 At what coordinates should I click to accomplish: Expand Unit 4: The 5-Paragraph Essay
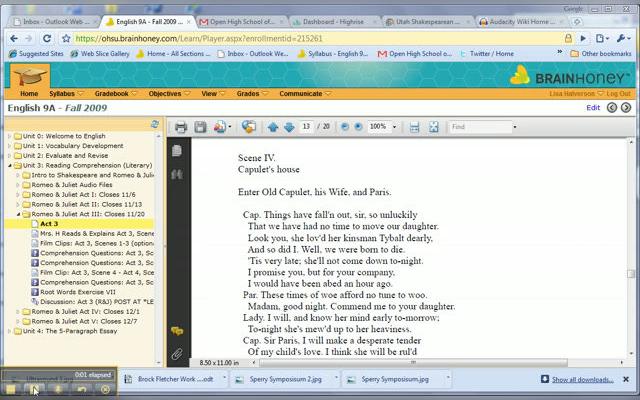click(x=9, y=331)
